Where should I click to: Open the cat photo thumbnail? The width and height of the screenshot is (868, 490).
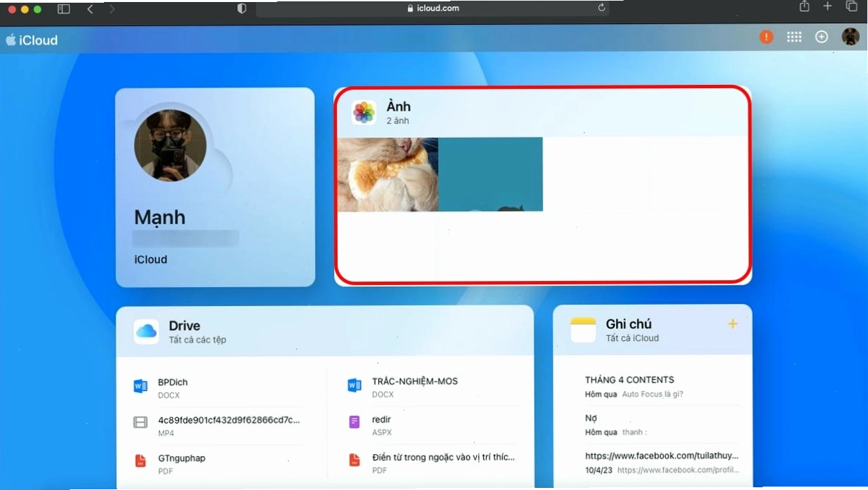[x=388, y=174]
